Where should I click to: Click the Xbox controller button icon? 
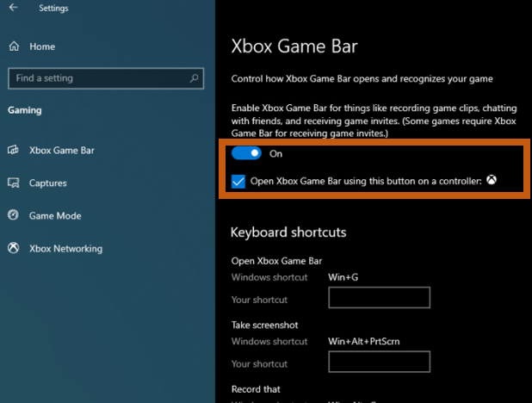point(492,180)
